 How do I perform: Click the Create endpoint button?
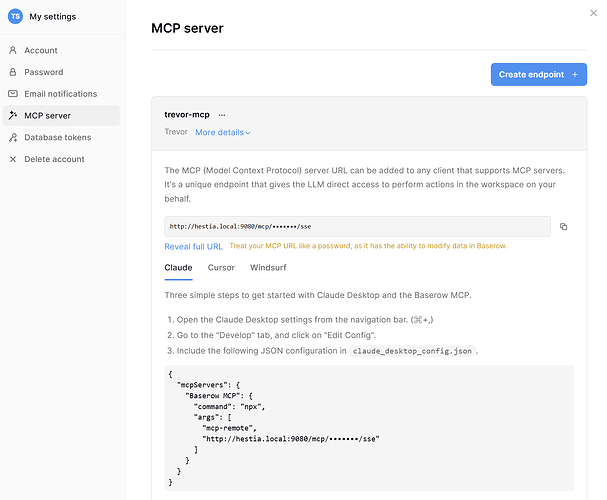(x=538, y=74)
